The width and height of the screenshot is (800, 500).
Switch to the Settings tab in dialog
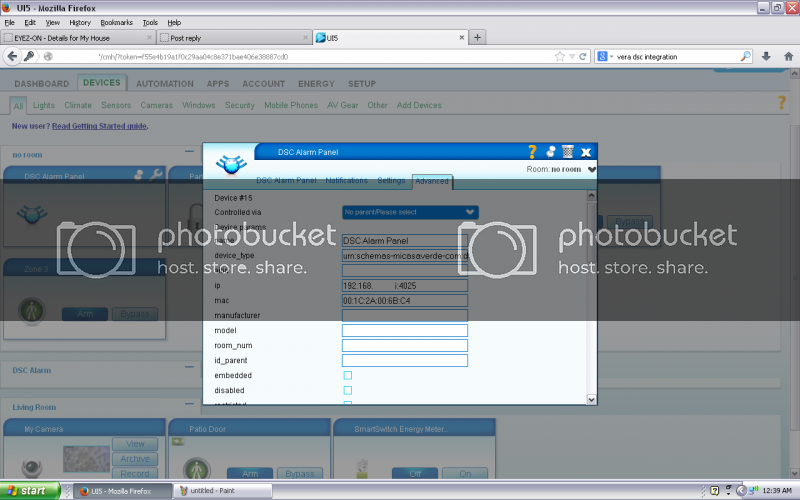[391, 181]
